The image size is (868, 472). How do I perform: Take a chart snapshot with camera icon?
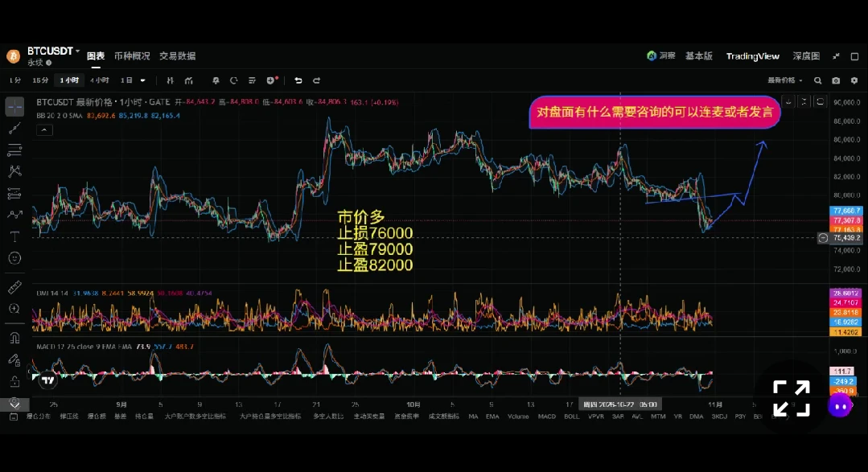coord(836,80)
